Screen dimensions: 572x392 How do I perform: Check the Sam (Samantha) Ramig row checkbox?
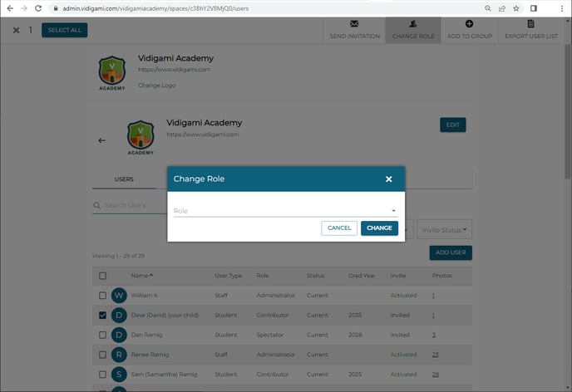[102, 375]
